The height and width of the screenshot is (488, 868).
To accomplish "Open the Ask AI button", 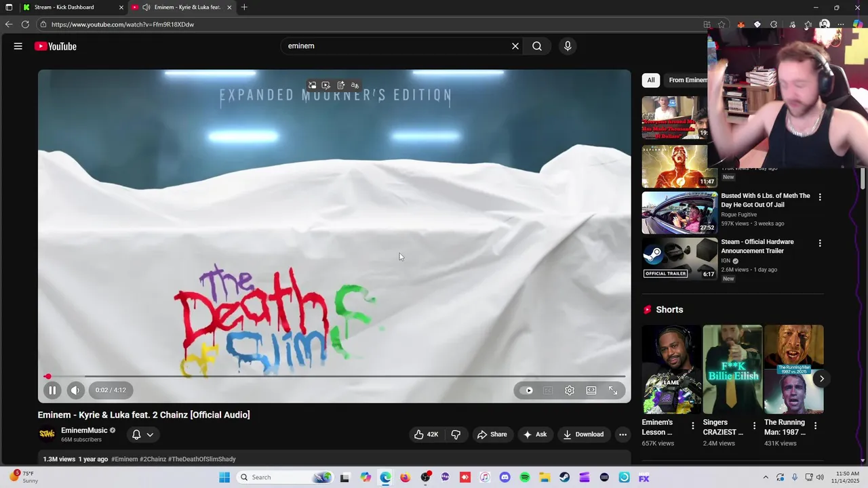I will pos(534,434).
